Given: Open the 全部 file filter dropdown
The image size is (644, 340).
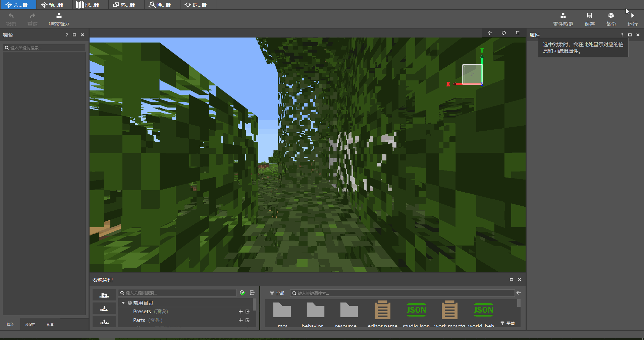Looking at the screenshot, I should tap(277, 293).
